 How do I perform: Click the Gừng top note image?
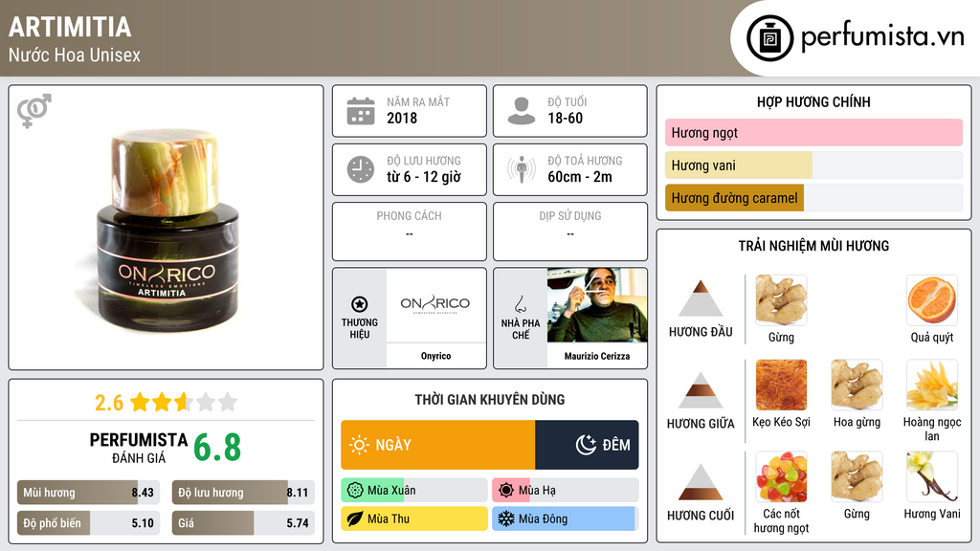781,299
